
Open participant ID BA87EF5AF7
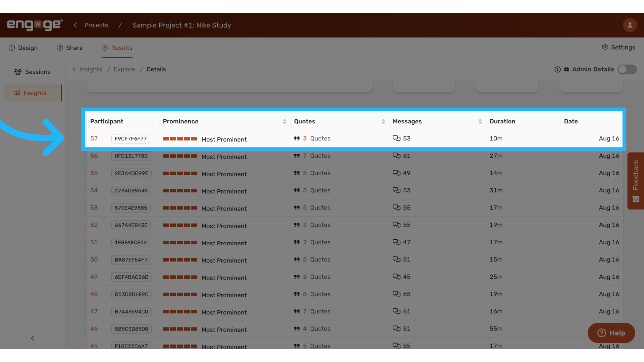coord(131,260)
